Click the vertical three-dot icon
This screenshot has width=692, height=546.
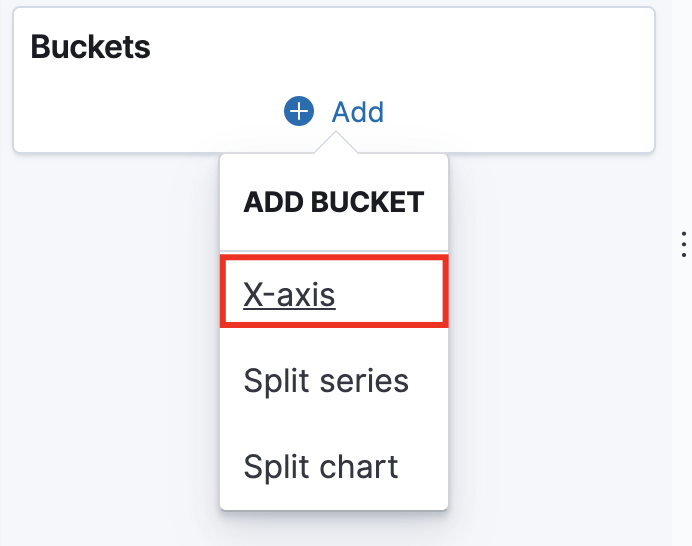pos(683,244)
